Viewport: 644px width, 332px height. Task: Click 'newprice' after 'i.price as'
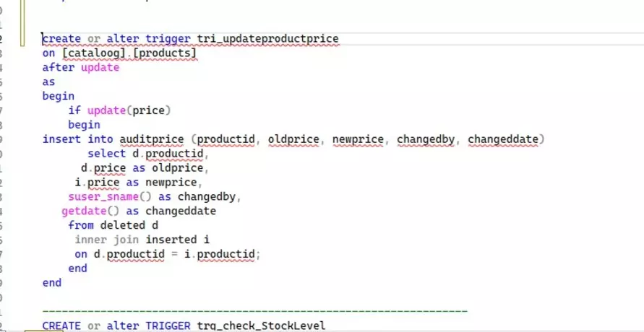pyautogui.click(x=171, y=182)
